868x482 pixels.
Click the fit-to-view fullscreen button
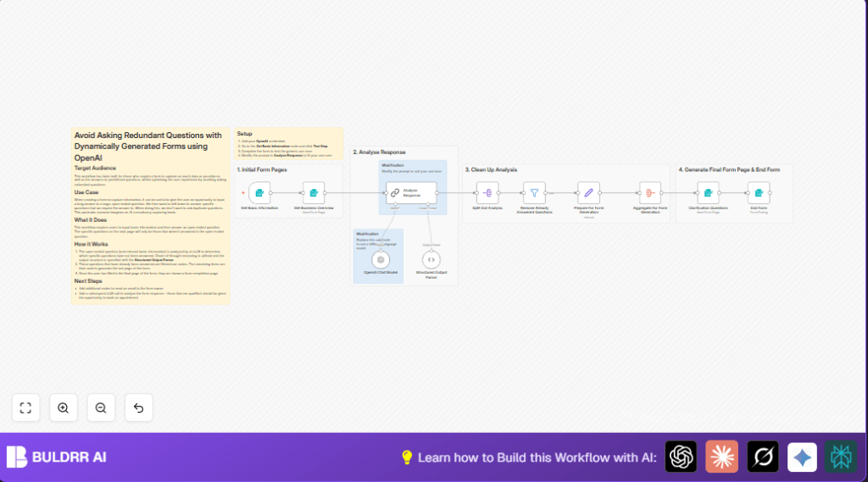[25, 407]
